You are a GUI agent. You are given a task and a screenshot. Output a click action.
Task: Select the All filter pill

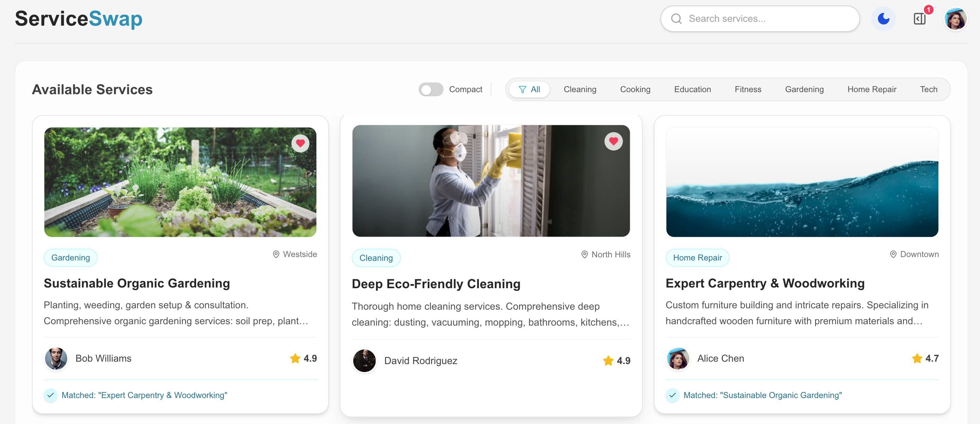530,89
